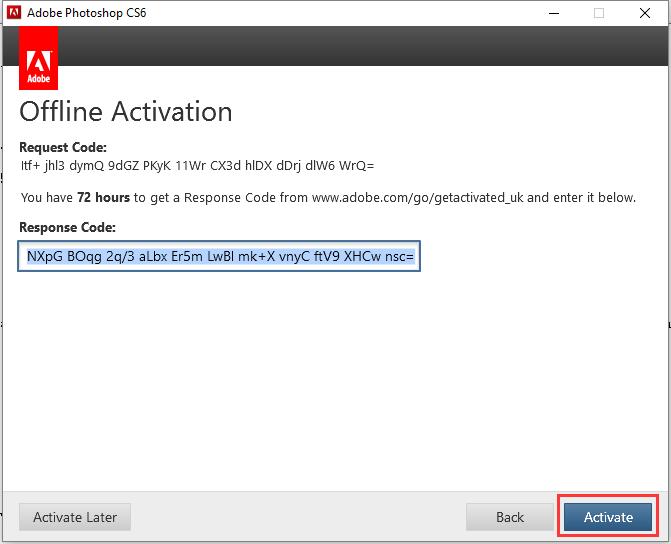671x544 pixels.
Task: Click the www.adobe.com/go/getactivated_uk address text
Action: pos(418,198)
